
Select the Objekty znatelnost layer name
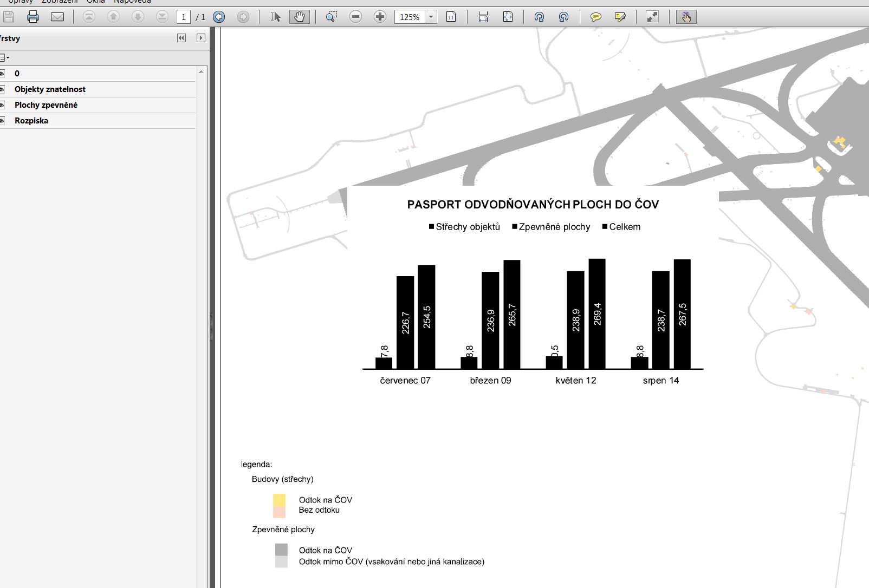pos(50,89)
